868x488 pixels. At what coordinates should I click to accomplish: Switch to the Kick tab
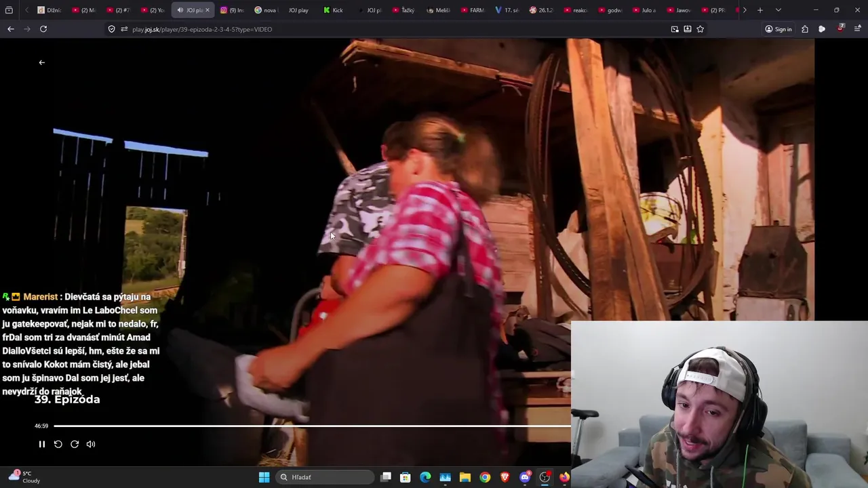pyautogui.click(x=333, y=10)
